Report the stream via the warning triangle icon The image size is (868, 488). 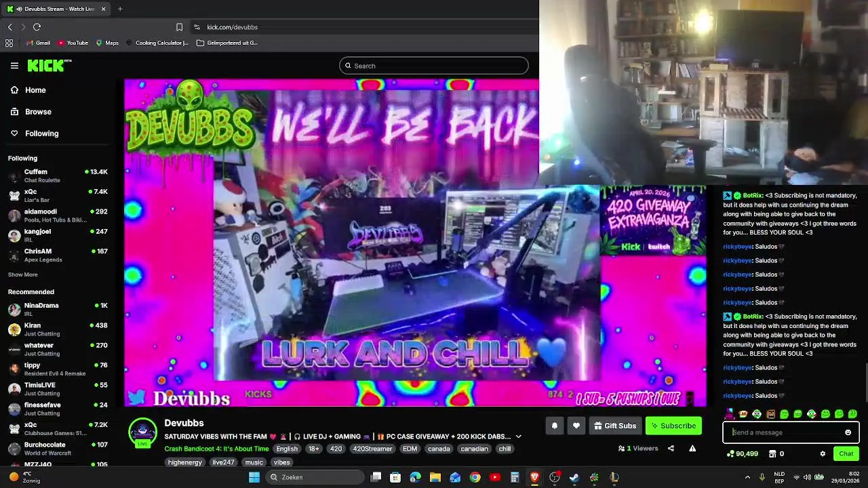tap(692, 448)
